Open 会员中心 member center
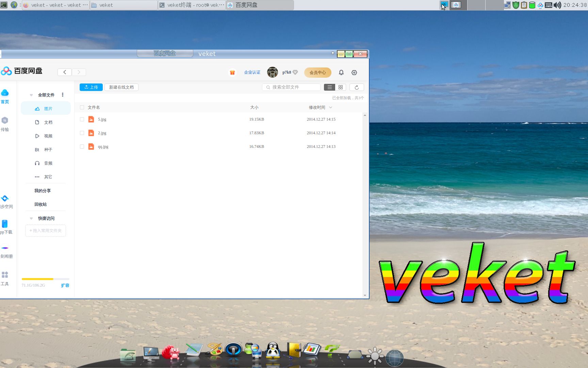The width and height of the screenshot is (588, 368). coord(318,72)
